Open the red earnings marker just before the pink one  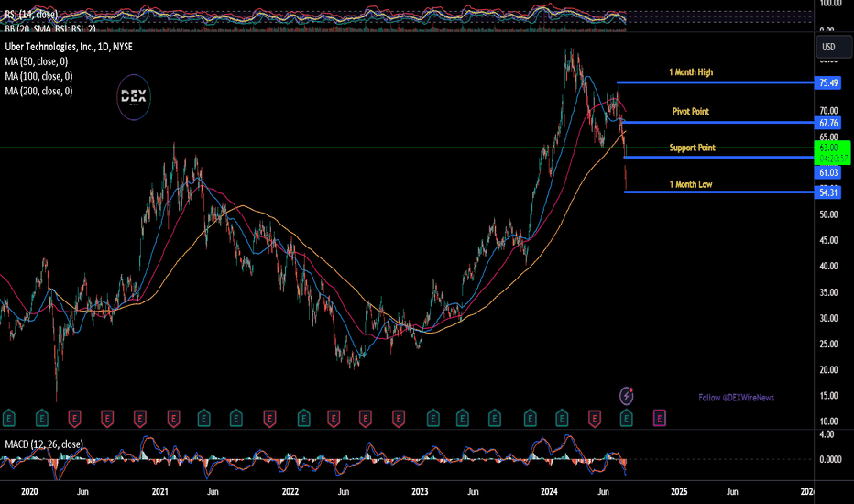click(x=595, y=419)
